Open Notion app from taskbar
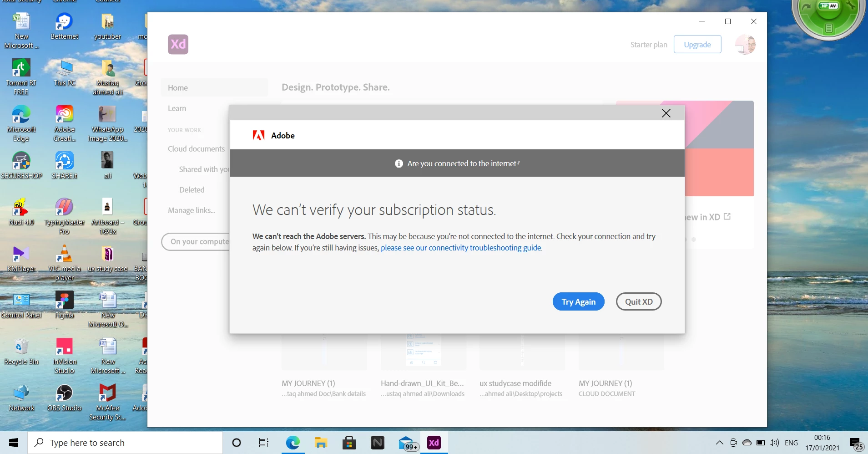This screenshot has width=868, height=454. pyautogui.click(x=378, y=443)
